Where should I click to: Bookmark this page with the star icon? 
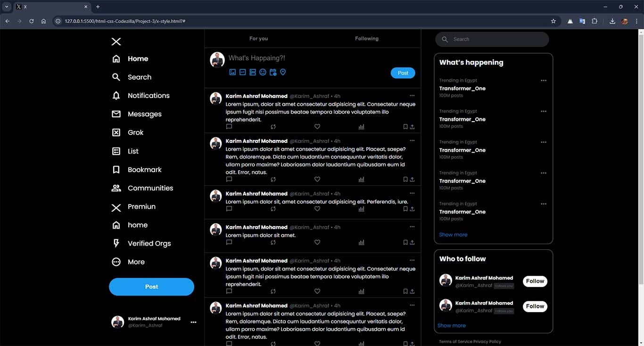(553, 21)
